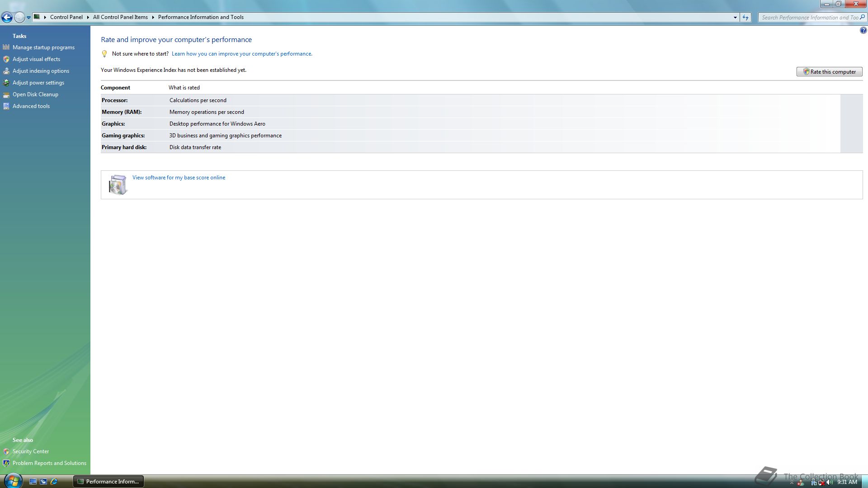Click the Search Performance Information and Tools field
Viewport: 868px width, 488px height.
809,18
